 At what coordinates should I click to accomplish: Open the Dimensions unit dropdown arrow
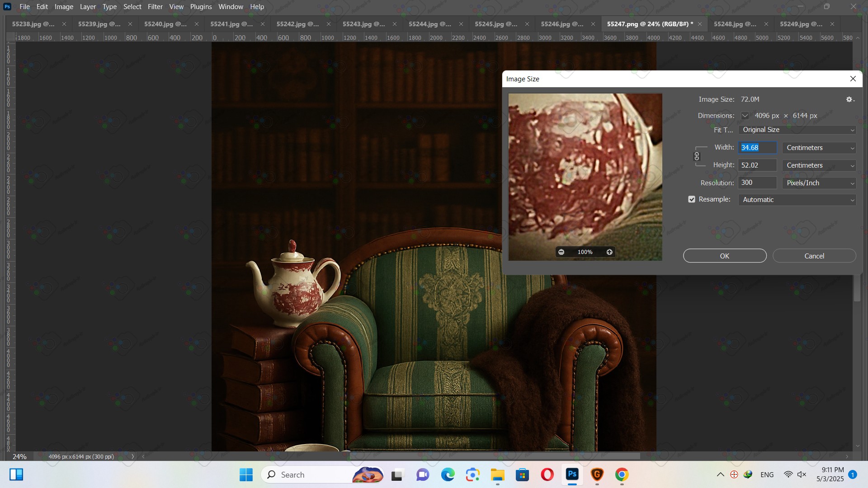tap(745, 116)
